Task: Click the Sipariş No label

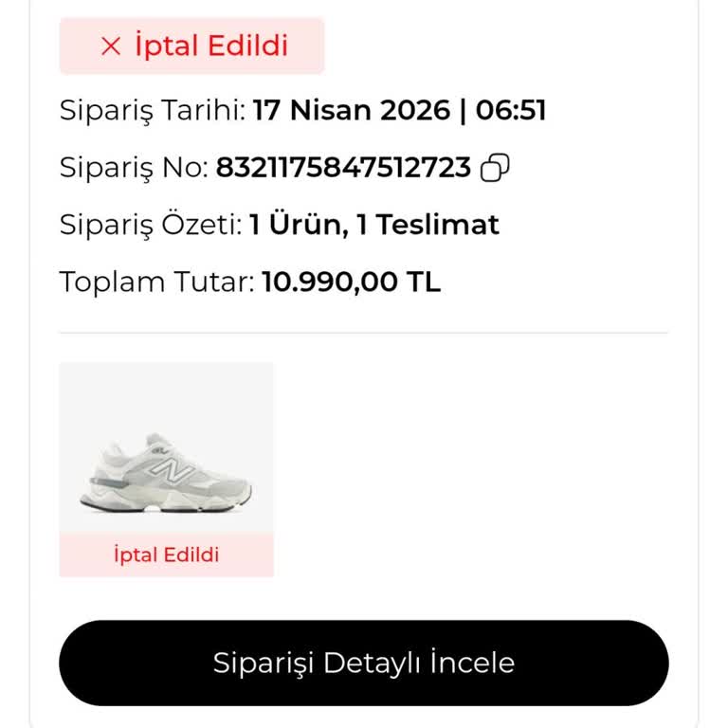Action: coord(133,168)
